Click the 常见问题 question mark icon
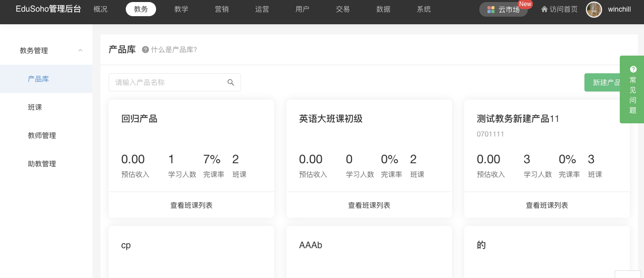Screen dimensions: 644x278 coord(633,69)
